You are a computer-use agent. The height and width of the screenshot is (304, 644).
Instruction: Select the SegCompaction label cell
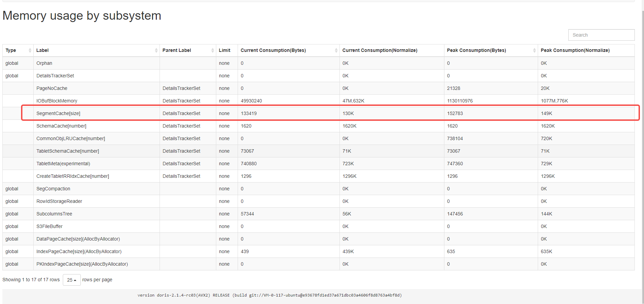coord(96,189)
